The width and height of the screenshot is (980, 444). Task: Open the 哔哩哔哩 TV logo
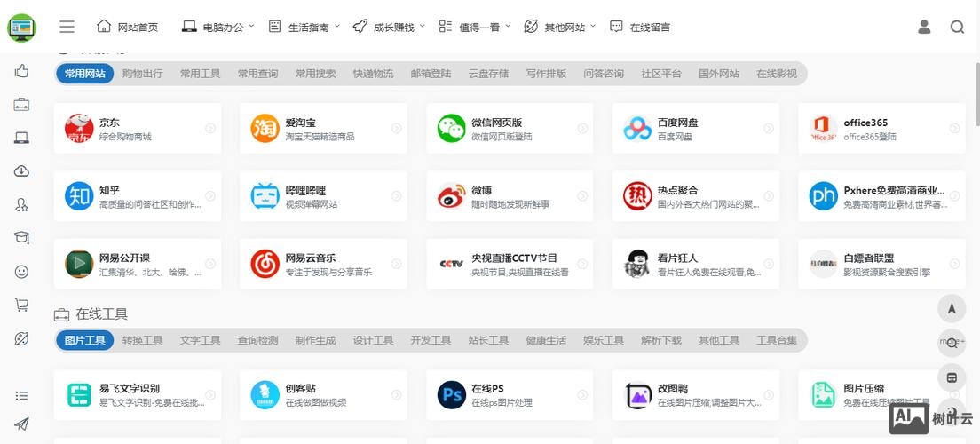pyautogui.click(x=265, y=195)
